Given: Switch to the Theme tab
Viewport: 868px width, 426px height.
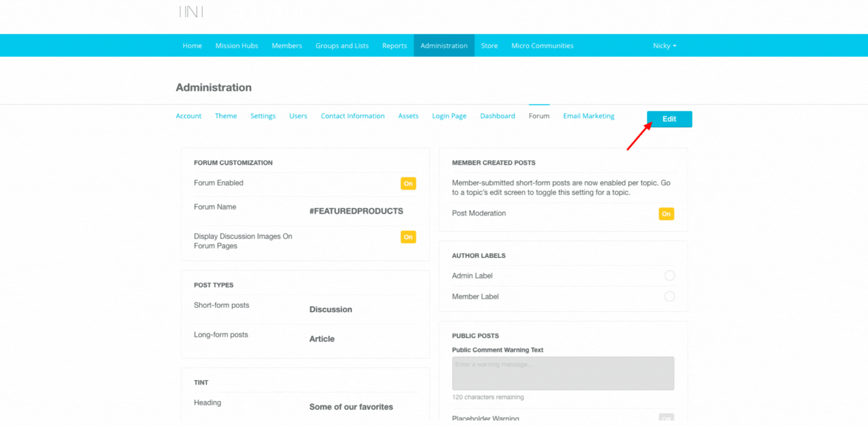Looking at the screenshot, I should pos(226,116).
